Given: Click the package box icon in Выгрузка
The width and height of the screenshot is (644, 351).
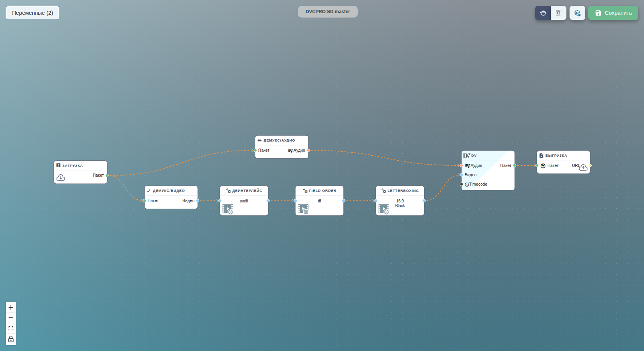Looking at the screenshot, I should pos(543,166).
